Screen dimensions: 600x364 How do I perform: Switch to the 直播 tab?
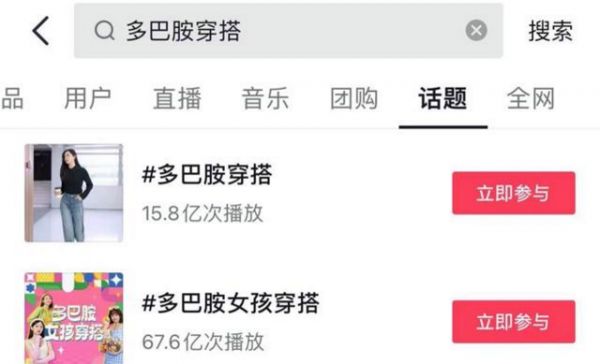177,98
